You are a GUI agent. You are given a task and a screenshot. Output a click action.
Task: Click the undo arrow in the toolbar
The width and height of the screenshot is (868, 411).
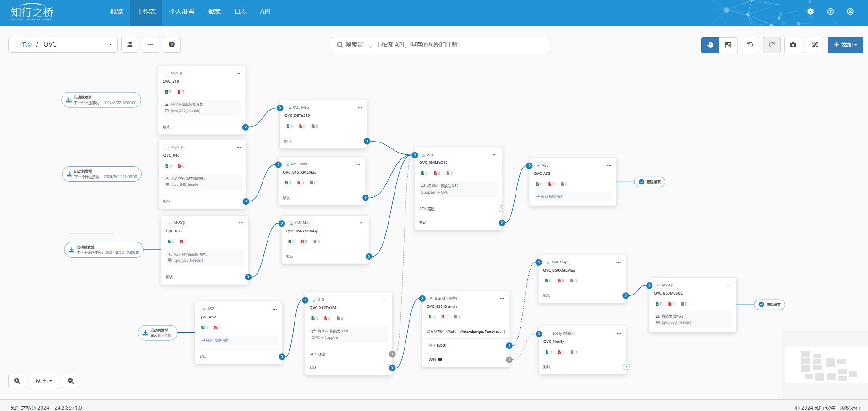[x=750, y=45]
